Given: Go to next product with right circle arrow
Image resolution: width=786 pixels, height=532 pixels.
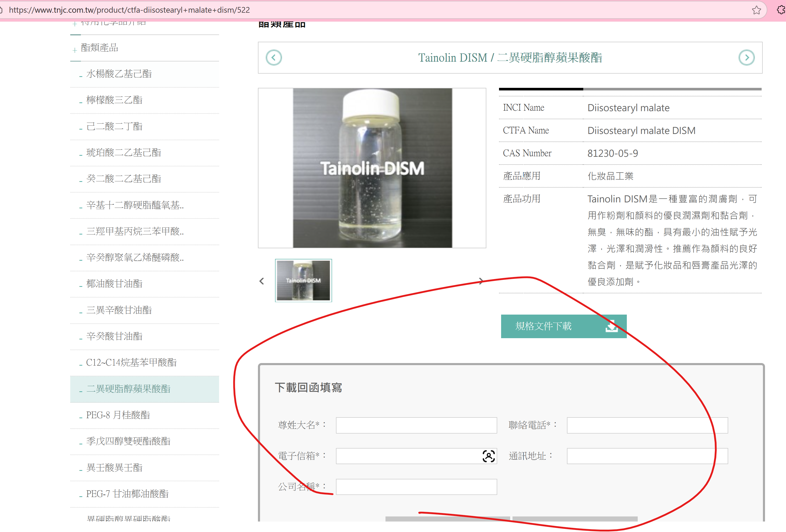Looking at the screenshot, I should tap(746, 58).
